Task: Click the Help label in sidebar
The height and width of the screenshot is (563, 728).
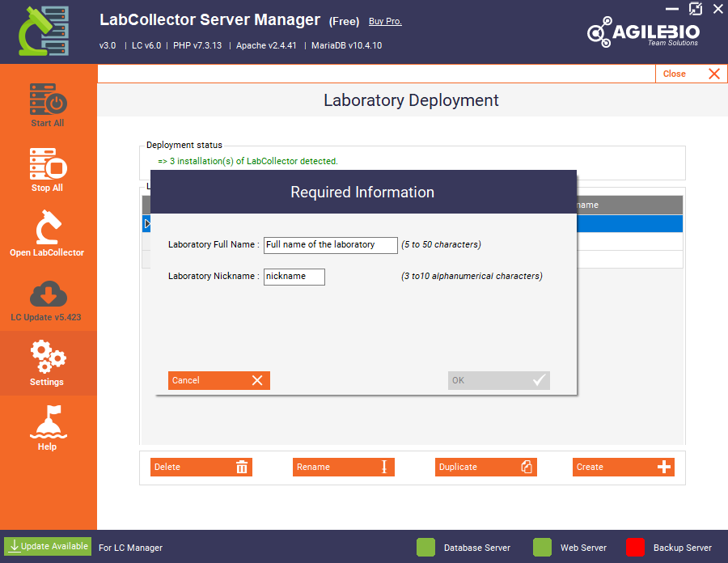Action: [x=47, y=447]
